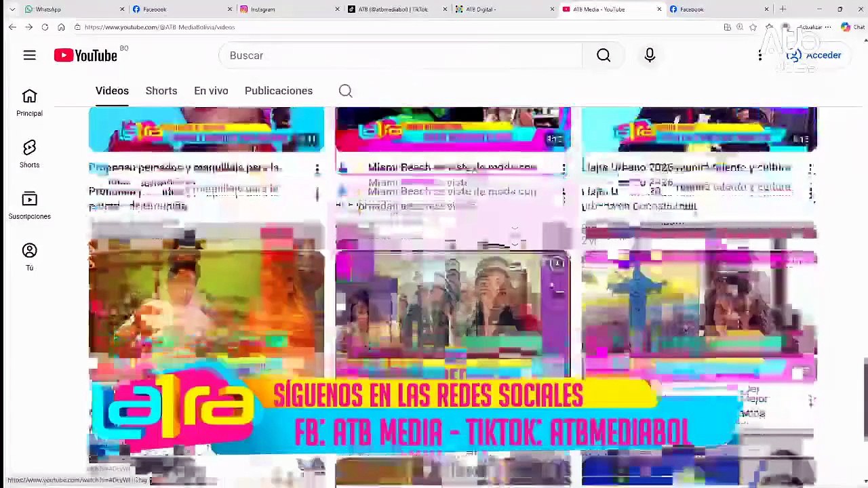View site information icon before the URL
868x488 pixels.
point(78,27)
